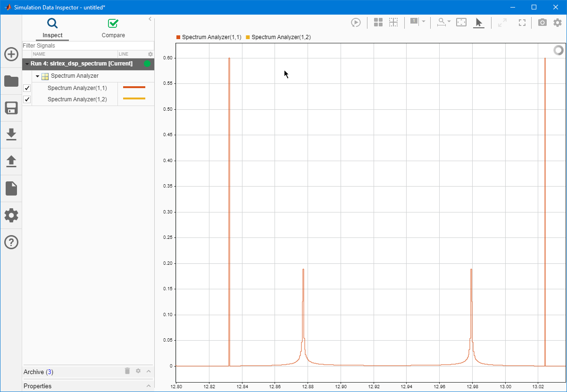This screenshot has width=567, height=392.
Task: Click the replay controls icon in plot toolbar
Action: [x=356, y=22]
